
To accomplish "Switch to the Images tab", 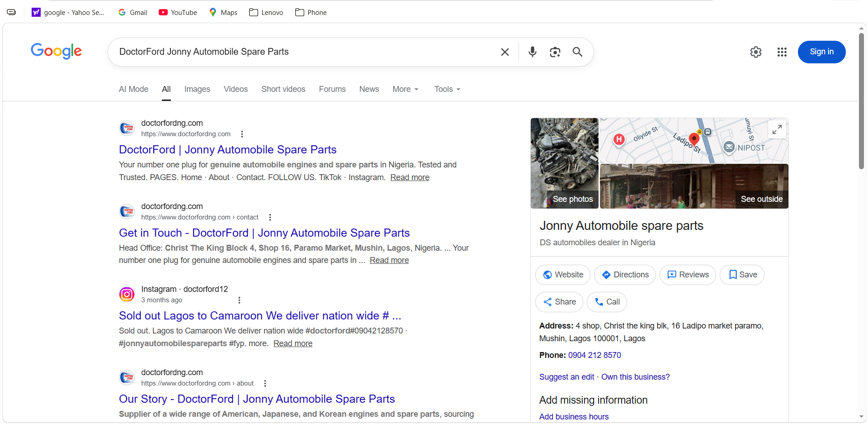I will (x=197, y=89).
